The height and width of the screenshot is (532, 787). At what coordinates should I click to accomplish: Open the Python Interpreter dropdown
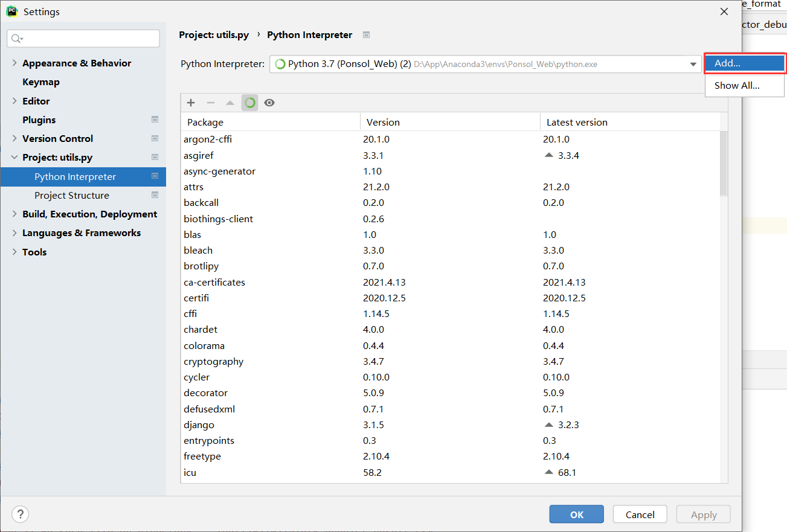pyautogui.click(x=692, y=63)
